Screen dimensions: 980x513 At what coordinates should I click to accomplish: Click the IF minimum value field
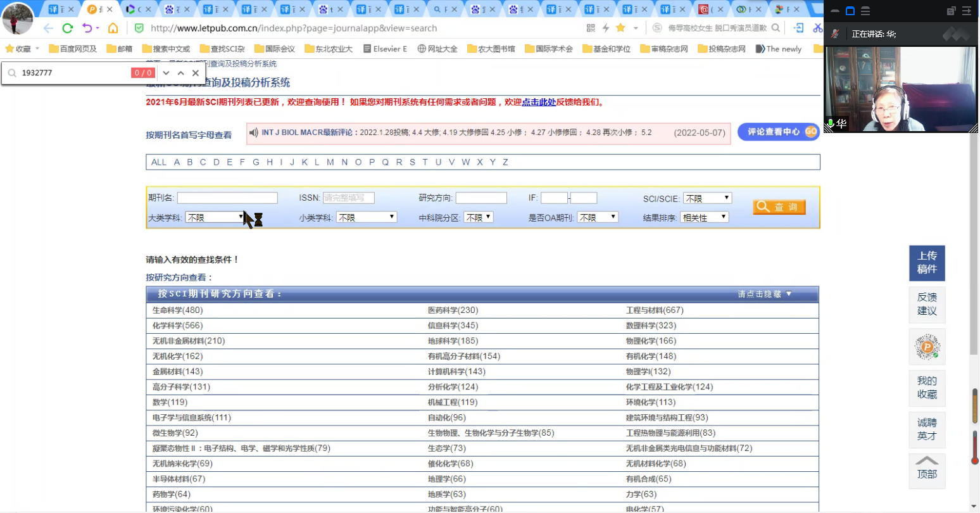point(554,198)
